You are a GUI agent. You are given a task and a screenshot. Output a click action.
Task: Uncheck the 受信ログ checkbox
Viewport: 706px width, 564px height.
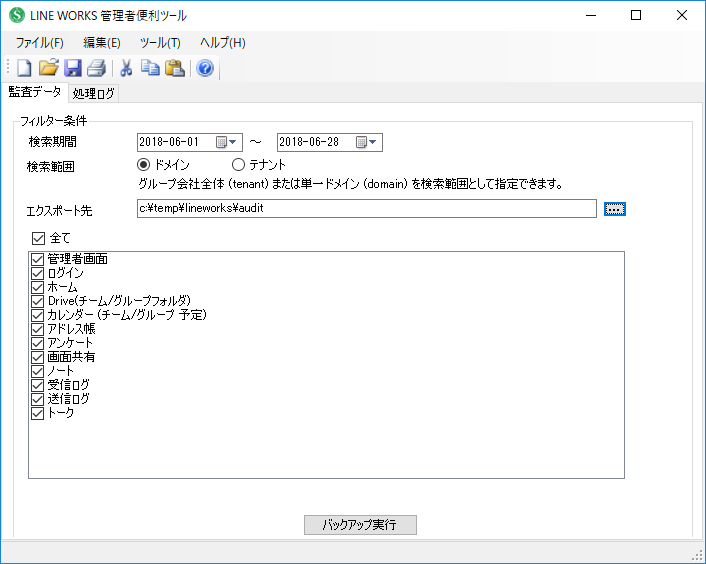(x=37, y=385)
